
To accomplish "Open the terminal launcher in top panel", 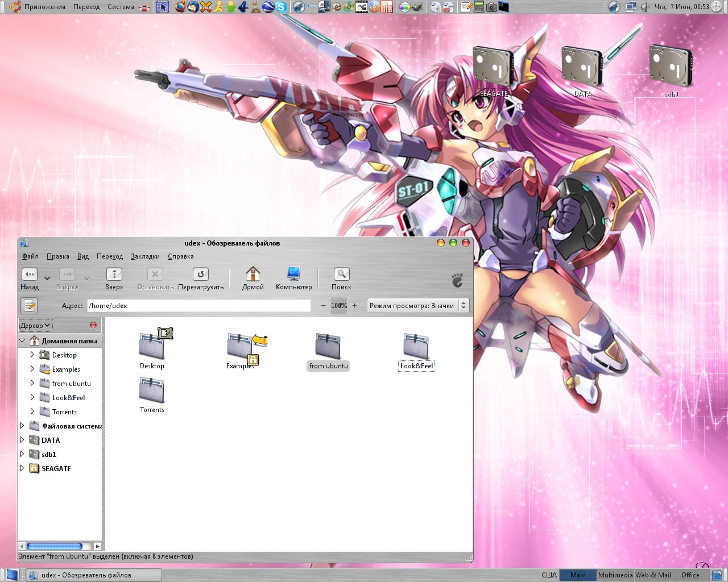I will pos(503,7).
